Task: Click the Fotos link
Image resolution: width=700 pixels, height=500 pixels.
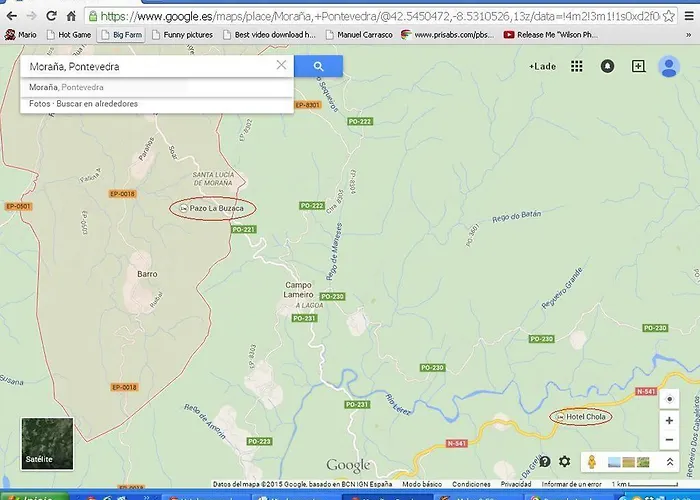Action: pos(39,104)
